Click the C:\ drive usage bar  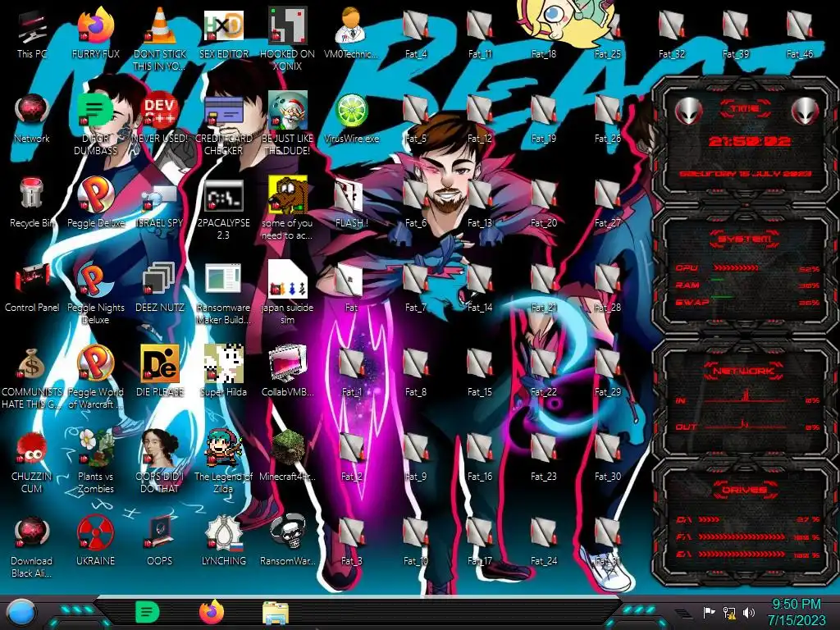710,519
